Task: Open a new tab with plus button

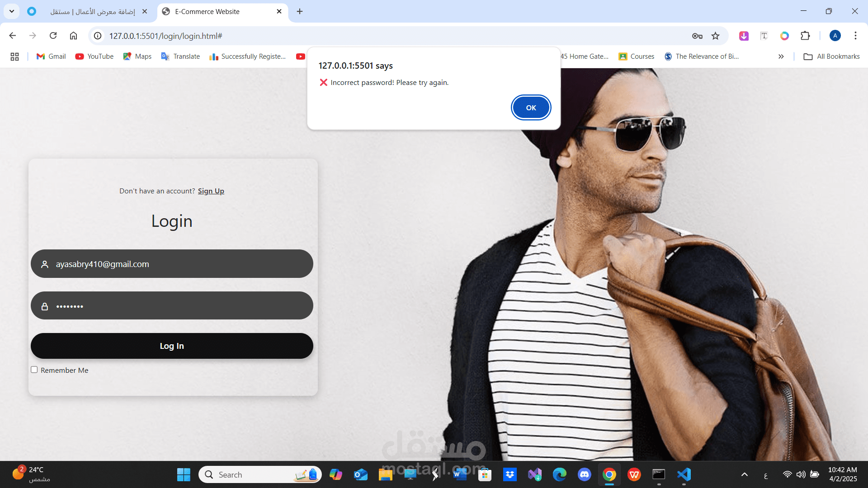Action: (x=300, y=11)
